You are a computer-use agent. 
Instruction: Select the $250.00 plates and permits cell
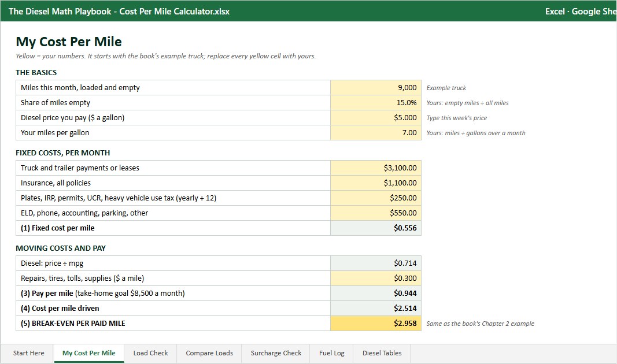376,198
